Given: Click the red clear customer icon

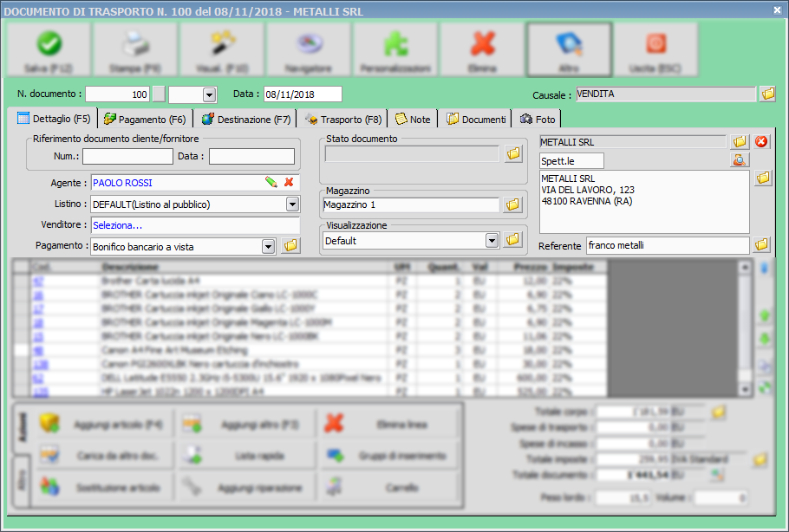Looking at the screenshot, I should coord(762,141).
